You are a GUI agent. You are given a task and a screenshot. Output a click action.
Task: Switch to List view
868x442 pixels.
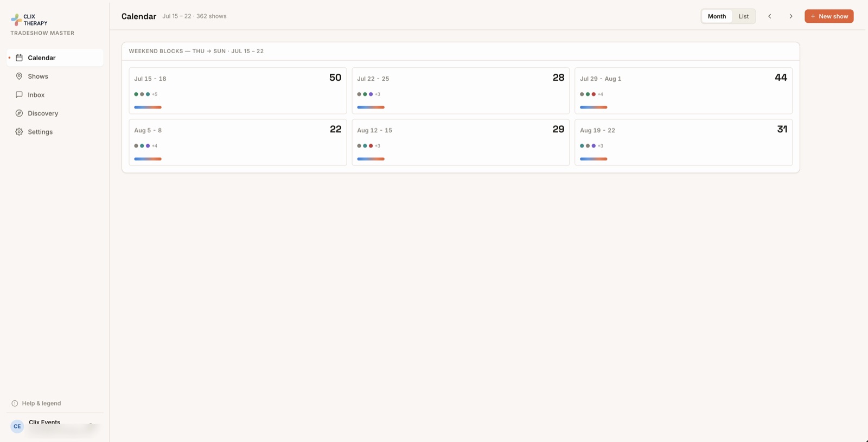(x=743, y=16)
